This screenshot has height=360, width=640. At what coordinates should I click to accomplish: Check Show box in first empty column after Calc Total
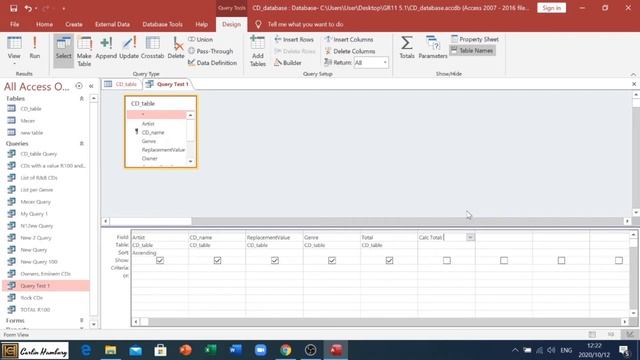point(504,260)
